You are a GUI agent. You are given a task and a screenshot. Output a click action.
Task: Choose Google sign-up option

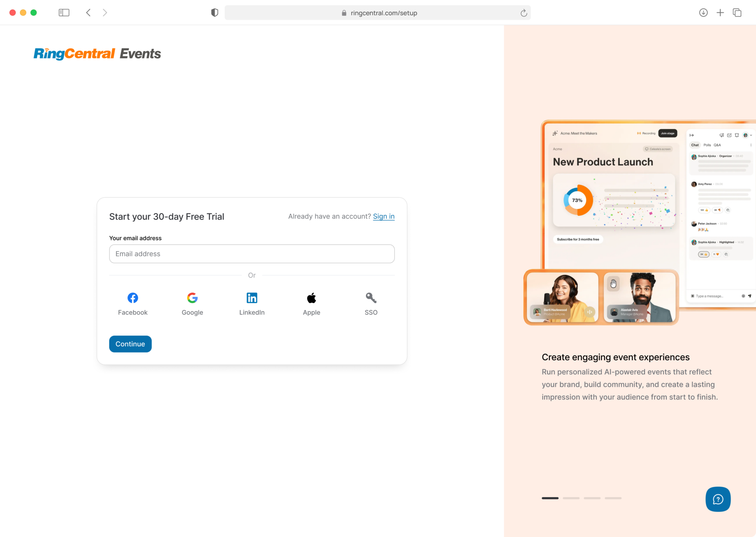point(192,298)
